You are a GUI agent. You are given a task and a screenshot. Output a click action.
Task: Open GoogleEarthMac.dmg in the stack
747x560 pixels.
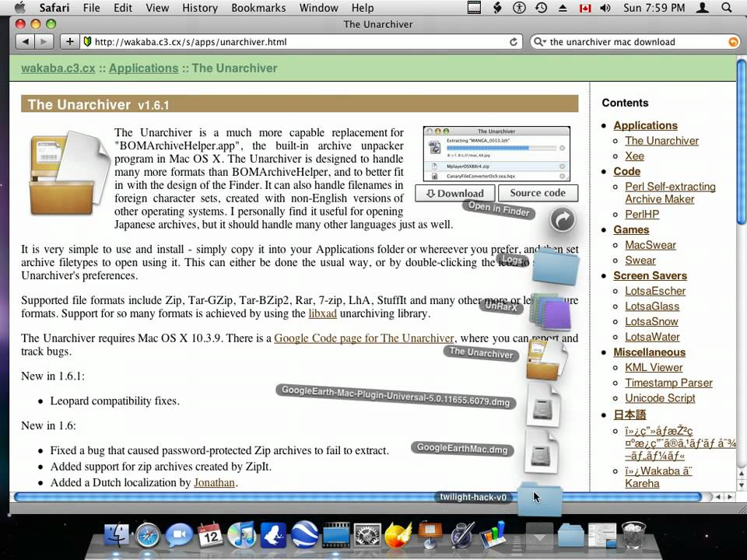541,451
